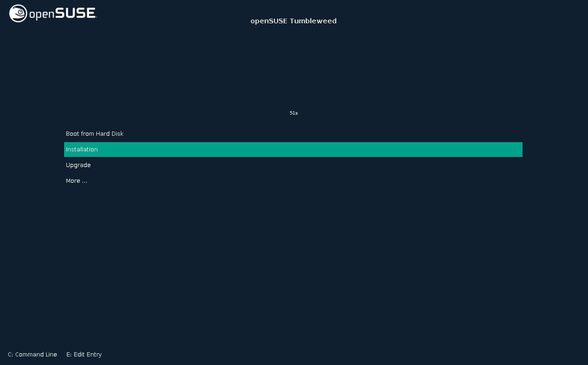Screen dimensions: 588x365
Task: Click the E: Edit Entry hint
Action: coord(84,354)
